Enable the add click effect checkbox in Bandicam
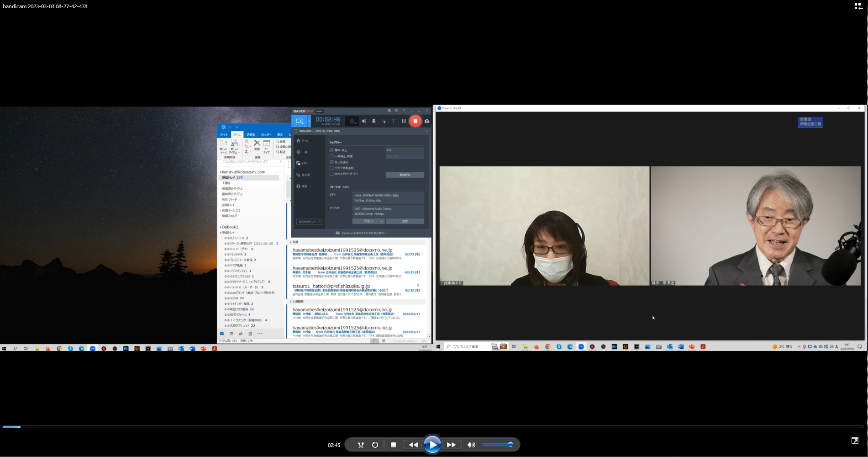The width and height of the screenshot is (868, 457). (x=331, y=168)
